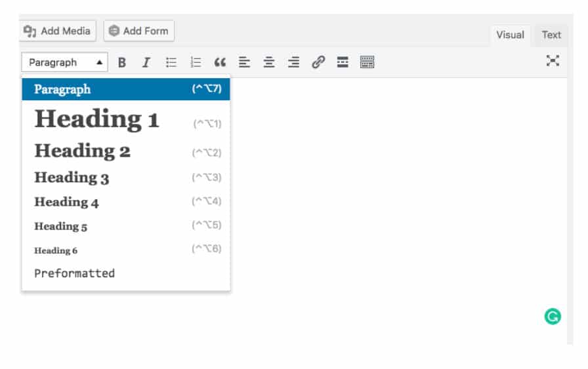
Task: Insert a bulleted list
Action: pyautogui.click(x=171, y=62)
